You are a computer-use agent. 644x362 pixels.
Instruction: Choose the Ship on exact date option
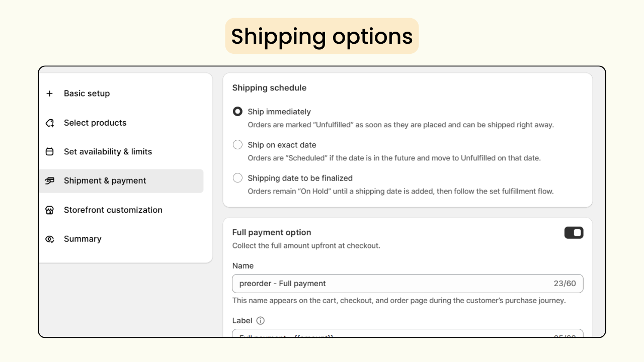point(237,144)
